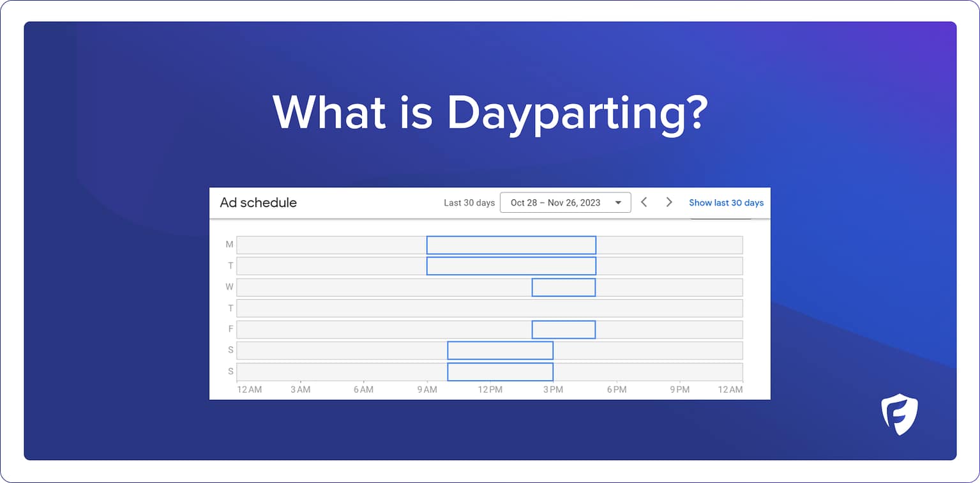980x483 pixels.
Task: Select the first Saturday row label S
Action: [229, 350]
